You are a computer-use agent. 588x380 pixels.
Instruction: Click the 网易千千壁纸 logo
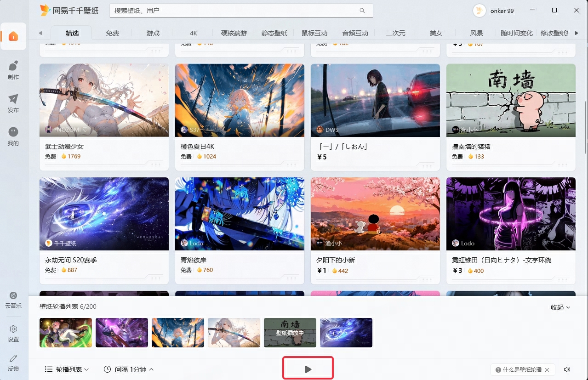pyautogui.click(x=69, y=10)
